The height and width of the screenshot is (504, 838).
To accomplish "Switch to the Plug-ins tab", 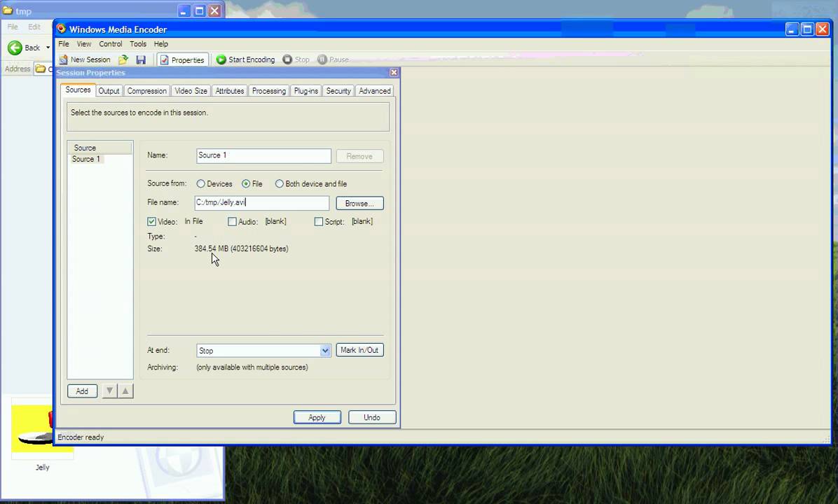I will (x=305, y=91).
